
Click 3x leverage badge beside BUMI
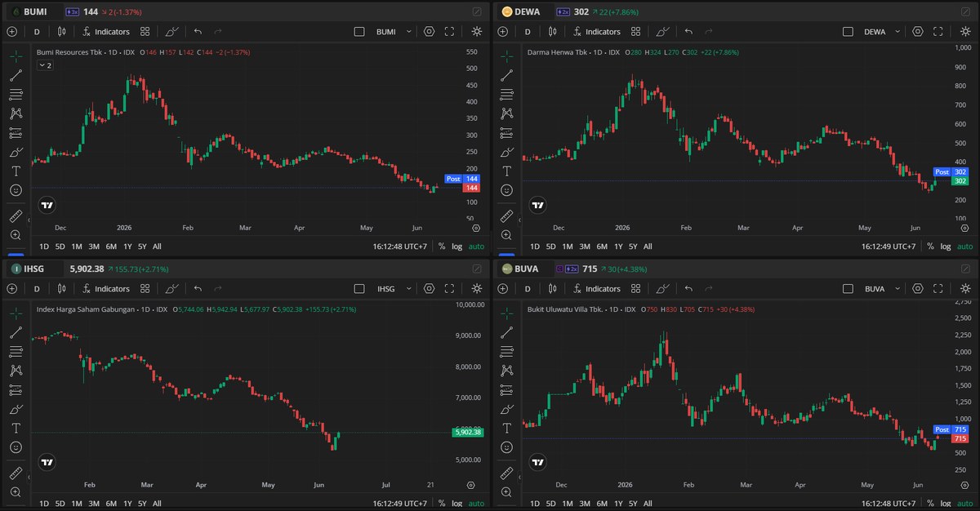(x=72, y=12)
